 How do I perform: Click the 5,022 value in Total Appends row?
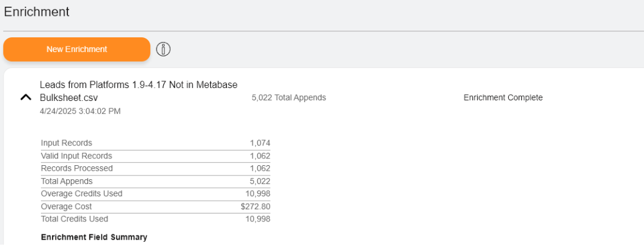point(260,181)
